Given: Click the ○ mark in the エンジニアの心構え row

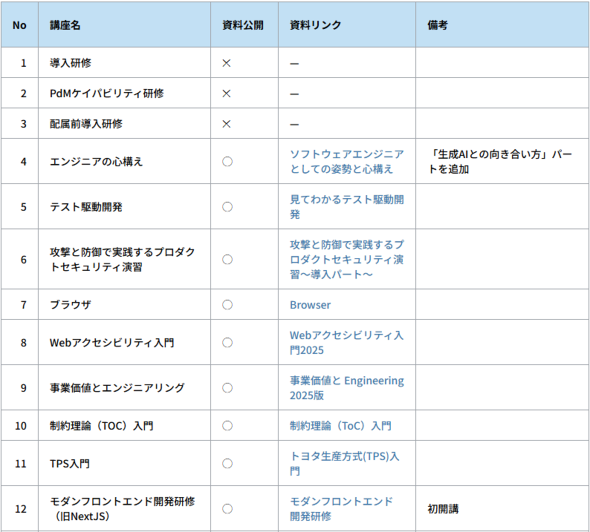Looking at the screenshot, I should [x=227, y=161].
